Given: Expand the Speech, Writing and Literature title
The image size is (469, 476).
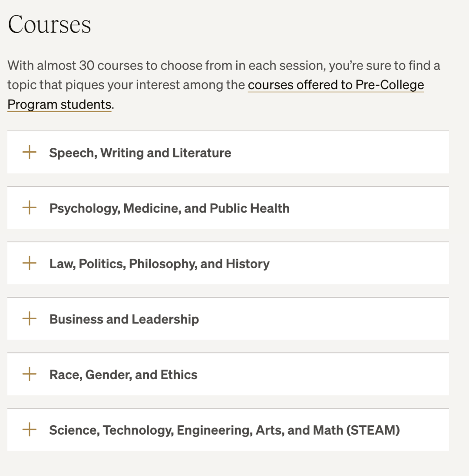Looking at the screenshot, I should [140, 153].
